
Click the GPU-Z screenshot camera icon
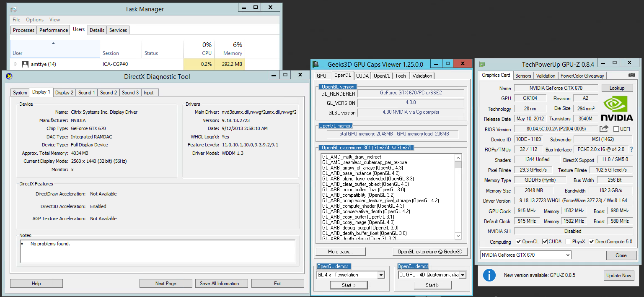632,75
